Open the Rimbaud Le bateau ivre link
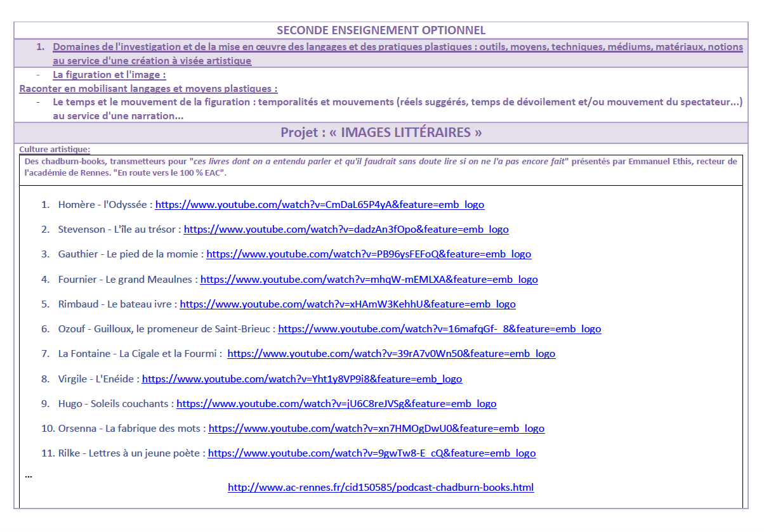This screenshot has height=532, width=764. click(x=347, y=304)
